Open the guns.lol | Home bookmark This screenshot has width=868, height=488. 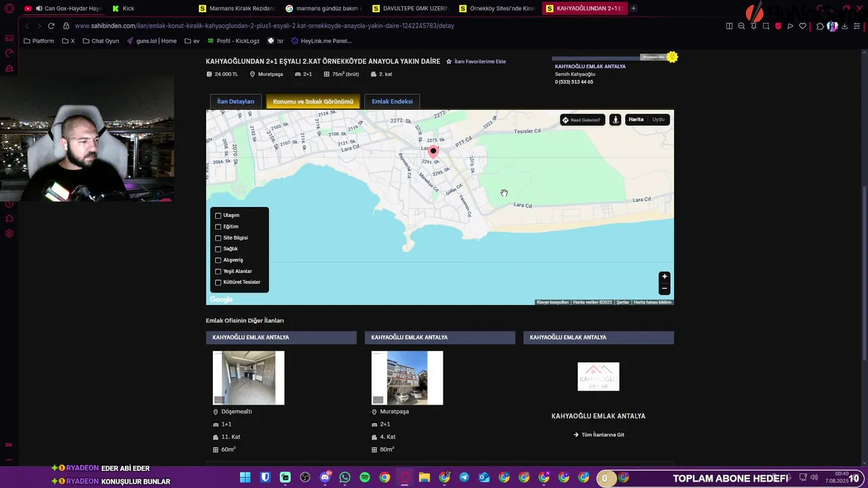151,41
